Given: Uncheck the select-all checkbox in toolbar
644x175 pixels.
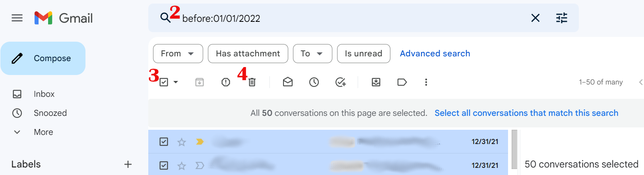Looking at the screenshot, I should (x=164, y=82).
